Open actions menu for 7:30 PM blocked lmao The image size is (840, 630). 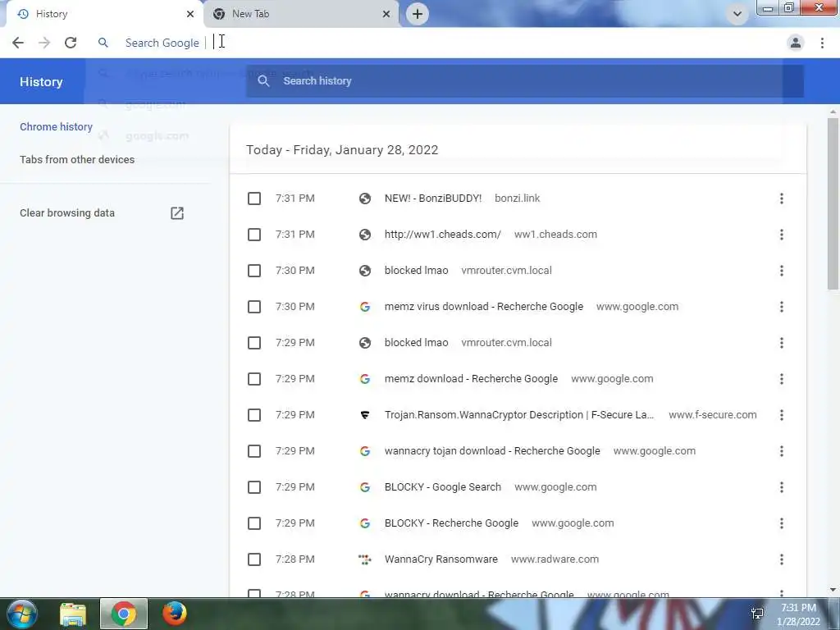click(x=782, y=271)
